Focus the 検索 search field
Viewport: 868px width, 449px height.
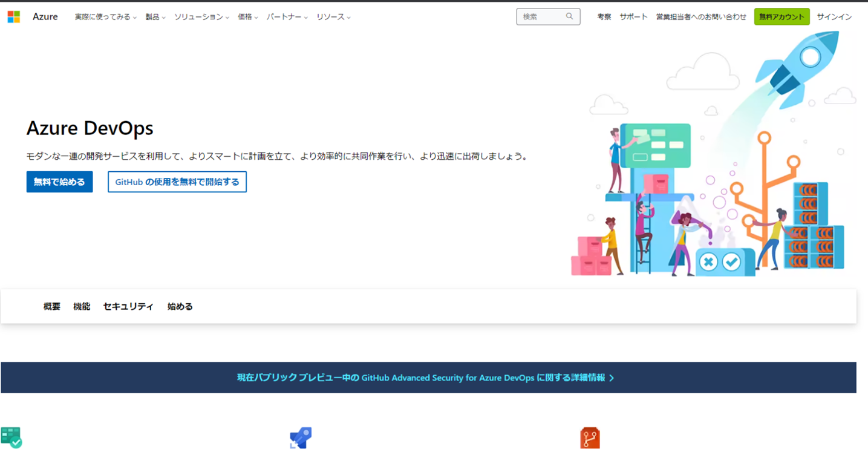click(548, 16)
